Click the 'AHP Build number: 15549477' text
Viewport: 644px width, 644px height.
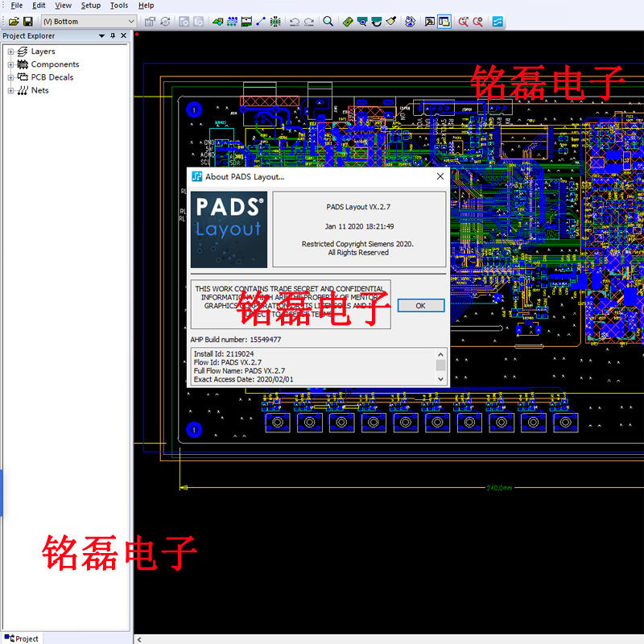pos(236,339)
